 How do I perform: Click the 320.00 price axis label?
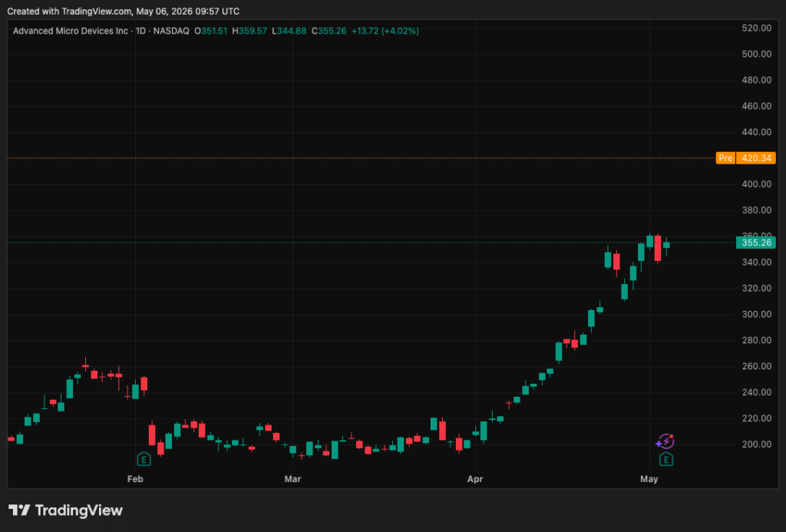click(756, 289)
